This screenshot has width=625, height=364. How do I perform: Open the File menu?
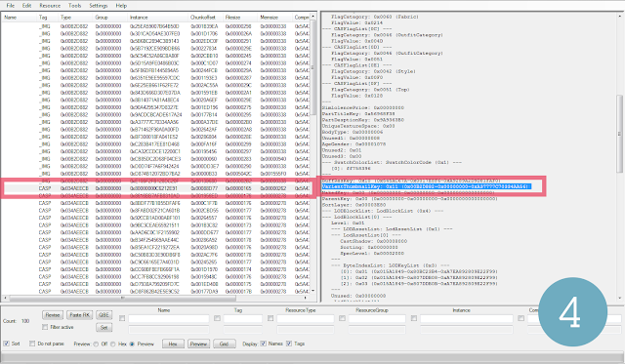[11, 6]
